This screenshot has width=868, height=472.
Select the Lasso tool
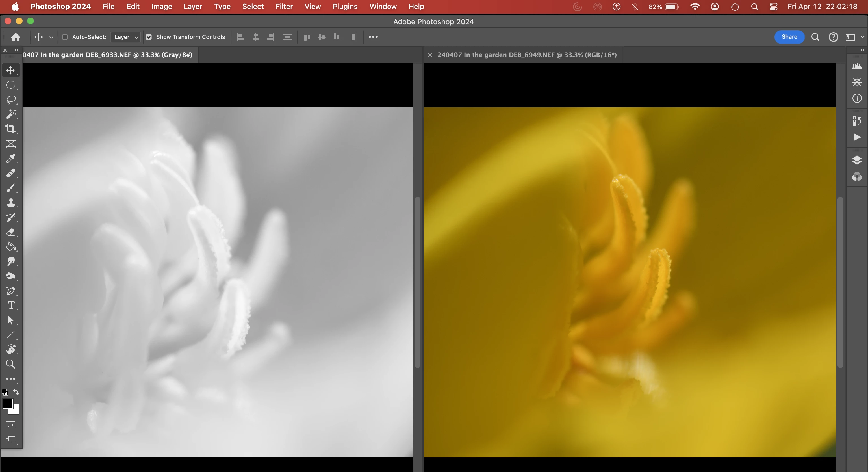pos(10,99)
